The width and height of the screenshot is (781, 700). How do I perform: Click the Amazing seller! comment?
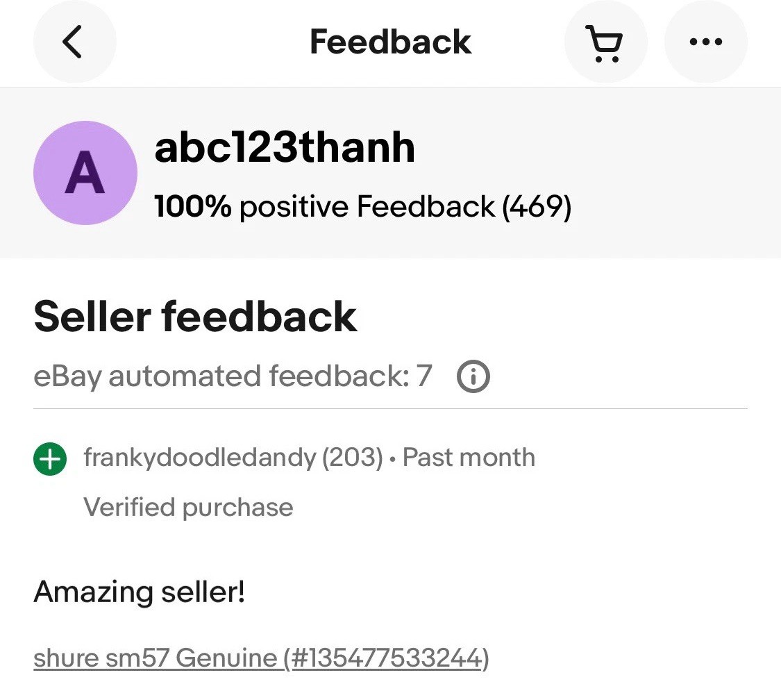pyautogui.click(x=140, y=592)
